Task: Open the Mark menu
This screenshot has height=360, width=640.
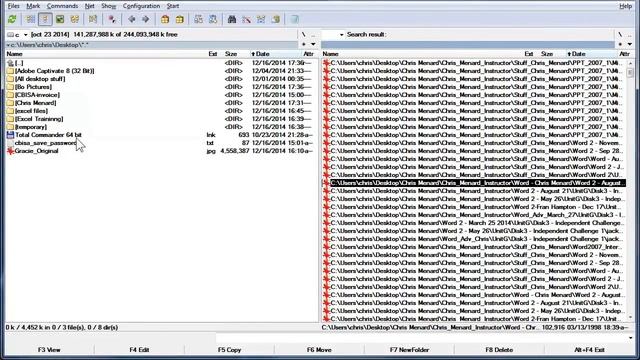Action: click(33, 6)
